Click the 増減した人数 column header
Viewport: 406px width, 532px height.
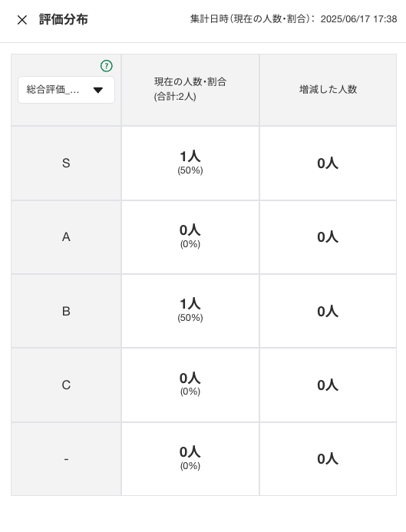(x=328, y=90)
